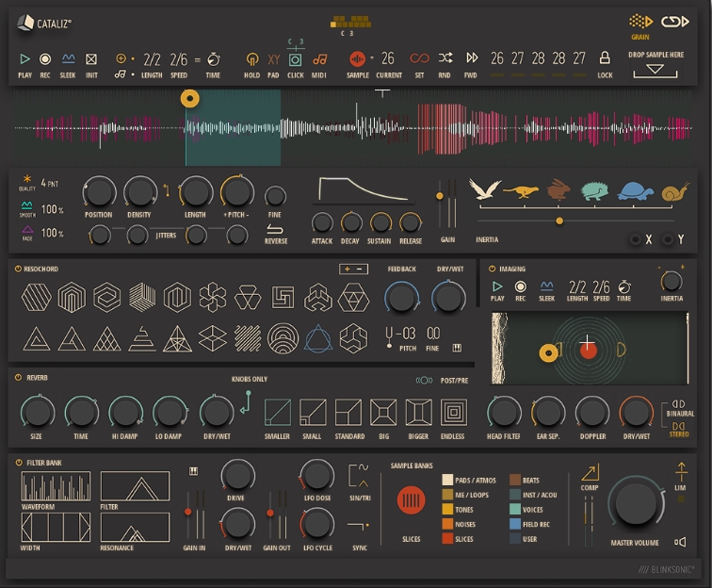Select the FIELD REC sample bank swatch
This screenshot has height=588, width=712.
pyautogui.click(x=515, y=524)
